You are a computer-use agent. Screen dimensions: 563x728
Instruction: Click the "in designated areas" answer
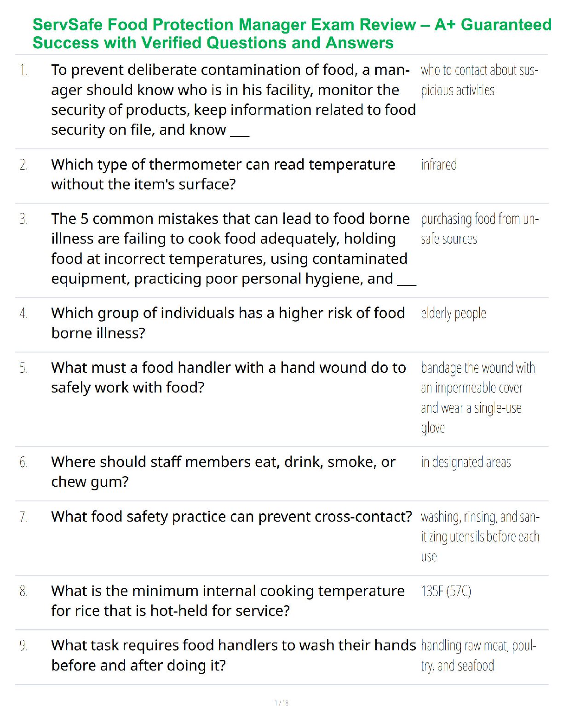(x=465, y=462)
